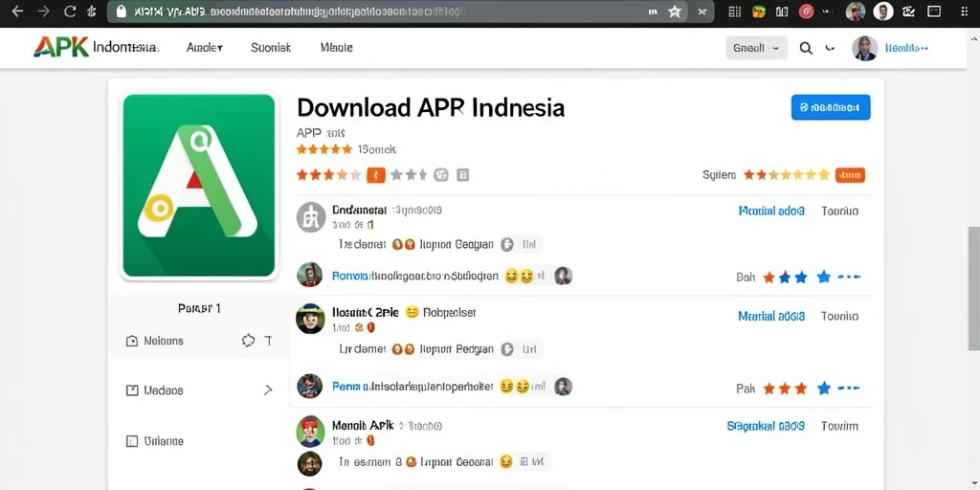Viewport: 980px width, 490px height.
Task: Open the "Suonisk" navigation item
Action: (x=271, y=48)
